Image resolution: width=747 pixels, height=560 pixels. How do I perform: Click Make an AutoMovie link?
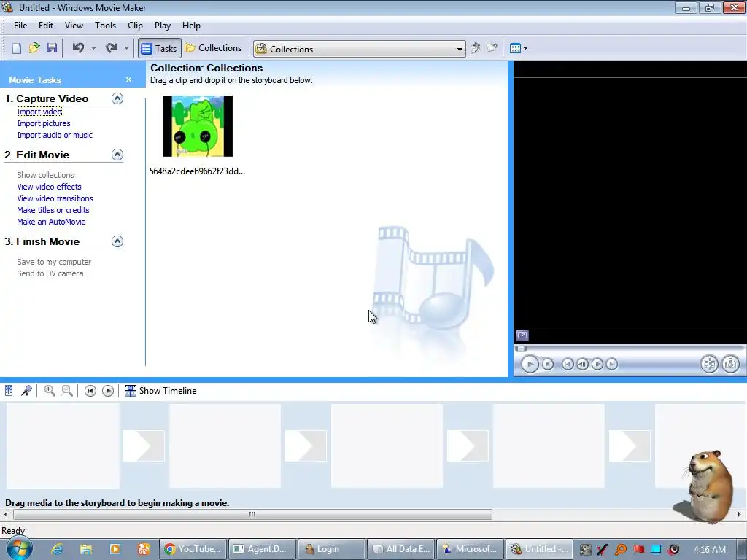point(52,222)
